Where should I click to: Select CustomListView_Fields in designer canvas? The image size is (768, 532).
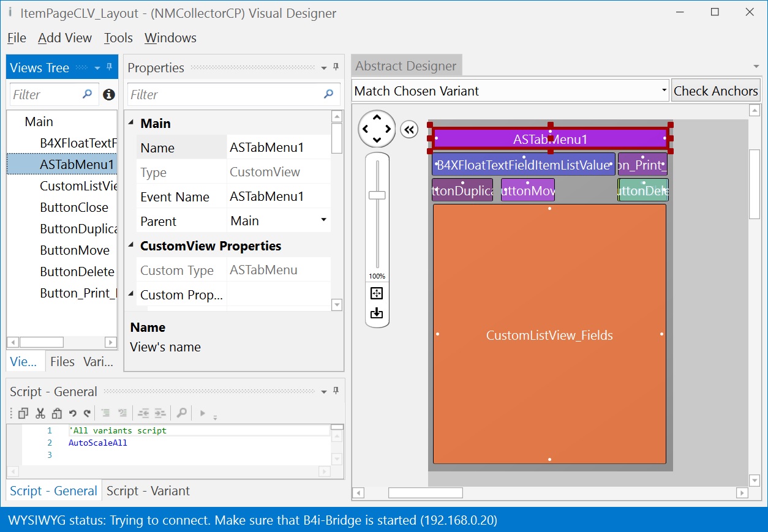(x=549, y=334)
